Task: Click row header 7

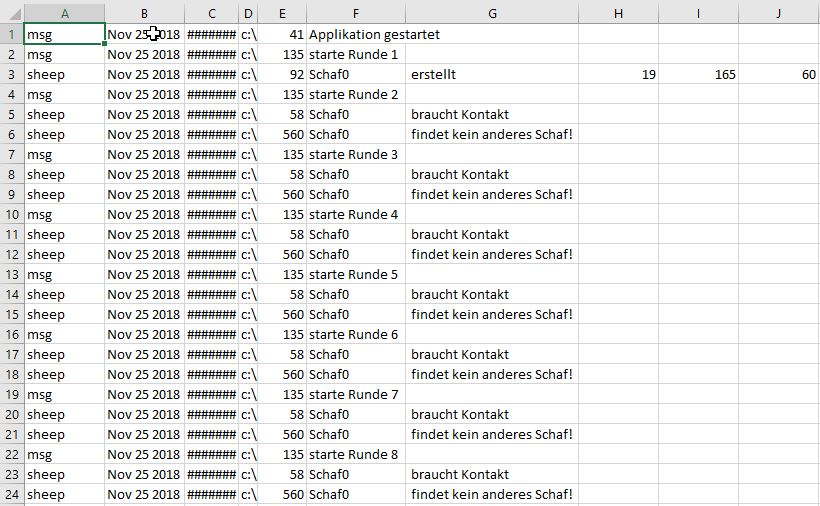Action: 11,154
